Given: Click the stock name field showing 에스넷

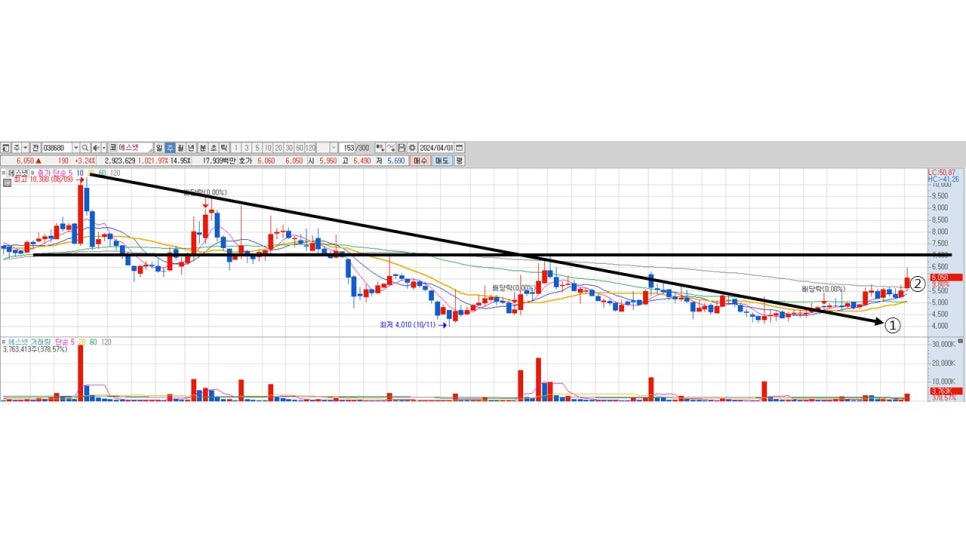Looking at the screenshot, I should (x=135, y=148).
